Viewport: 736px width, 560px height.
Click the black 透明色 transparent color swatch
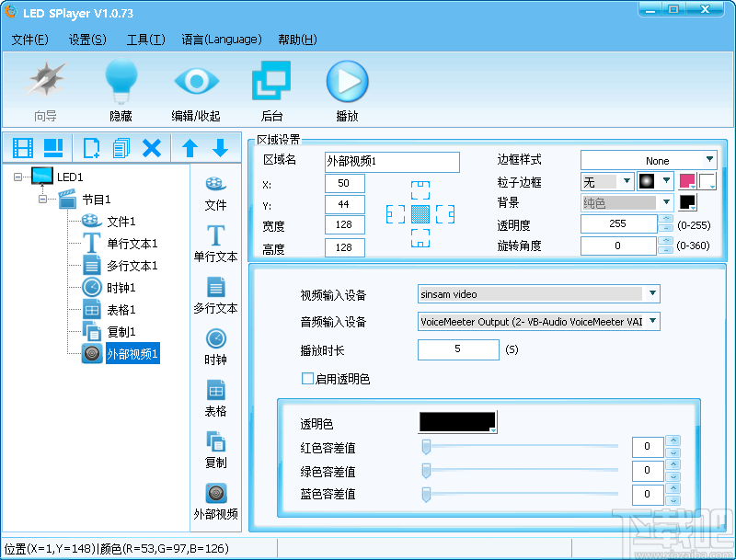pyautogui.click(x=454, y=422)
